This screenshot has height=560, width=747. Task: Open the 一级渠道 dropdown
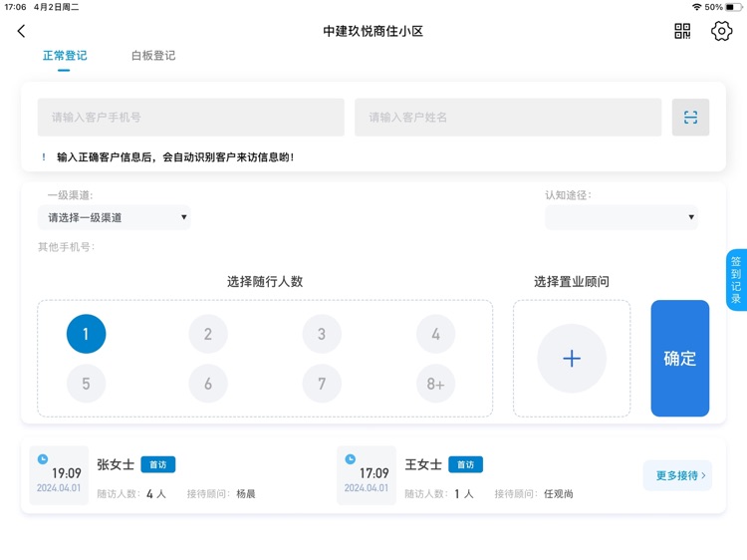(115, 218)
